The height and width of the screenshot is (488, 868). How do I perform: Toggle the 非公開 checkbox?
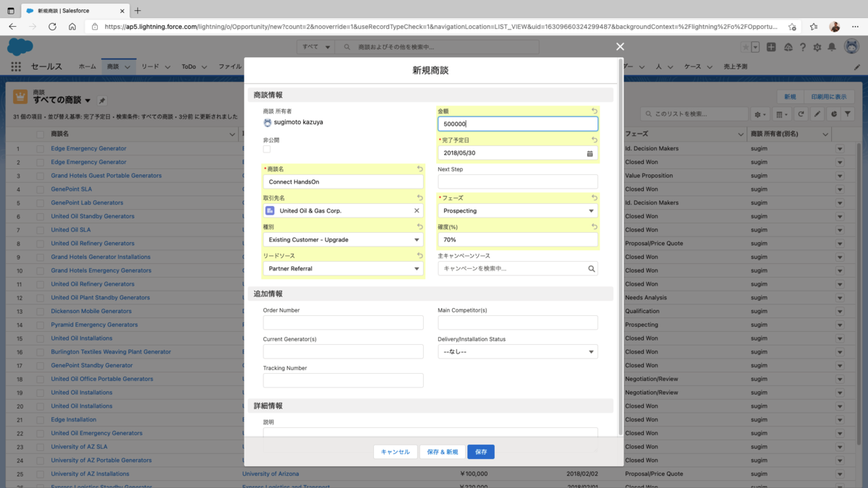point(267,149)
